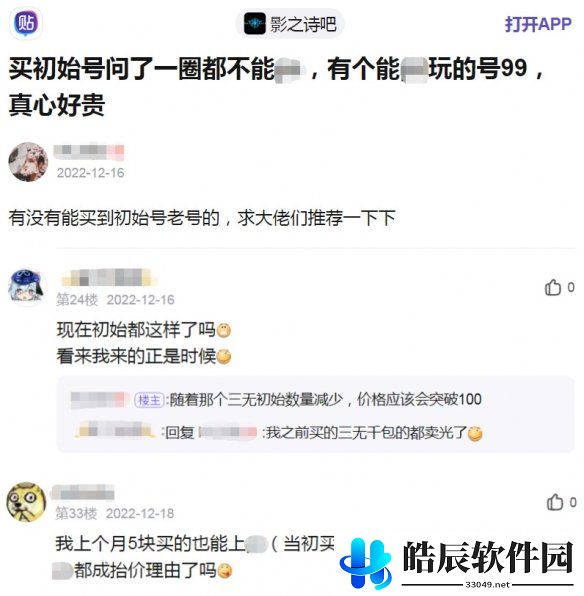Click the emoji after 都成抬价理由了吗
Viewport: 584px width, 596px height.
224,571
